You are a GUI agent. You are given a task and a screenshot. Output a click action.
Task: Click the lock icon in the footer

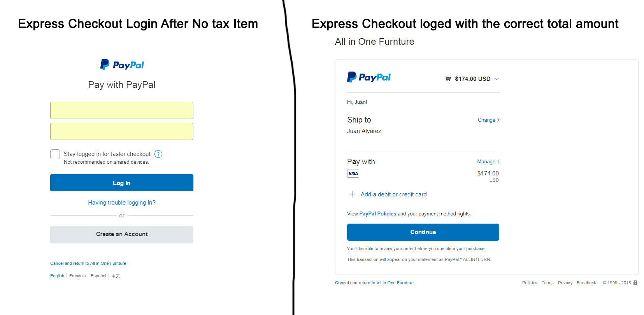click(635, 282)
